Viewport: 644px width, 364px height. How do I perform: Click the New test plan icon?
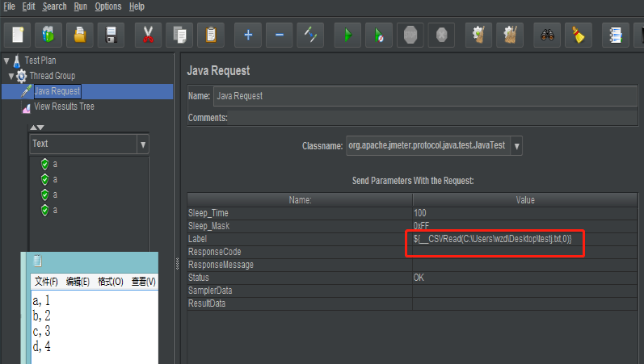click(x=18, y=35)
